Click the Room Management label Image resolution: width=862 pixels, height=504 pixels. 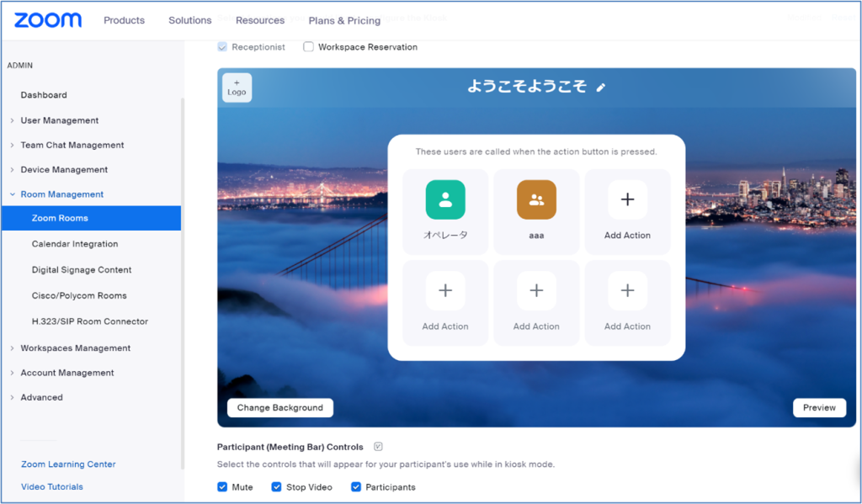point(62,194)
